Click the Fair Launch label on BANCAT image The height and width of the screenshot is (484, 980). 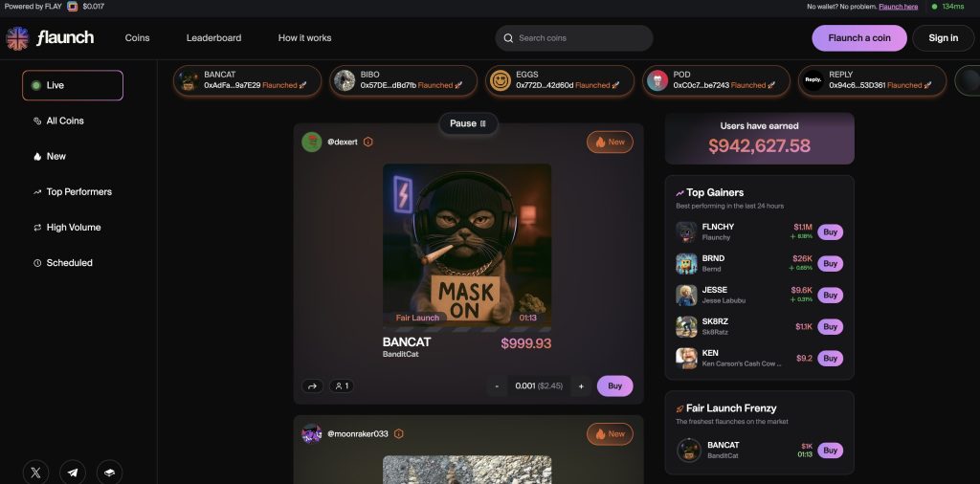coord(417,318)
